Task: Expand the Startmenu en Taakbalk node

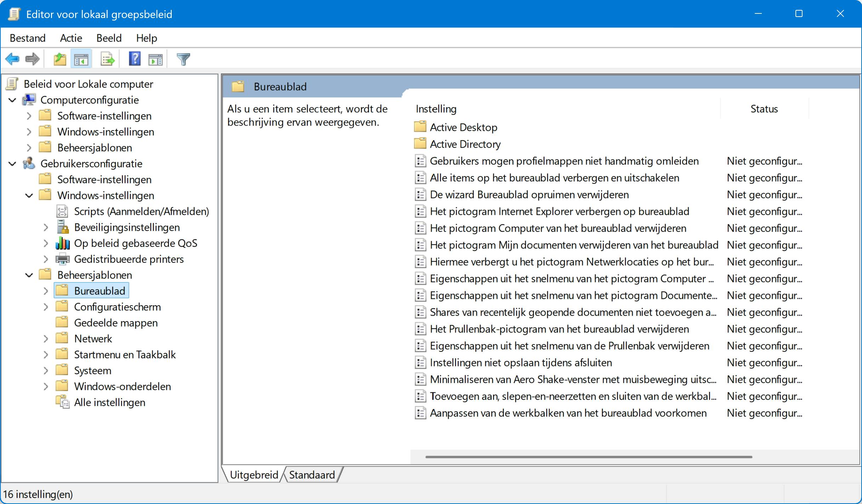Action: 46,355
